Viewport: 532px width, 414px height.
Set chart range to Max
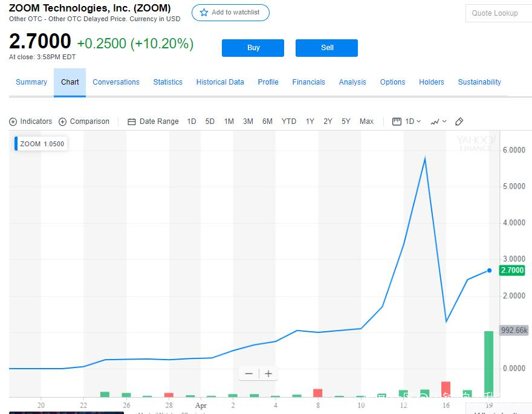pyautogui.click(x=366, y=121)
